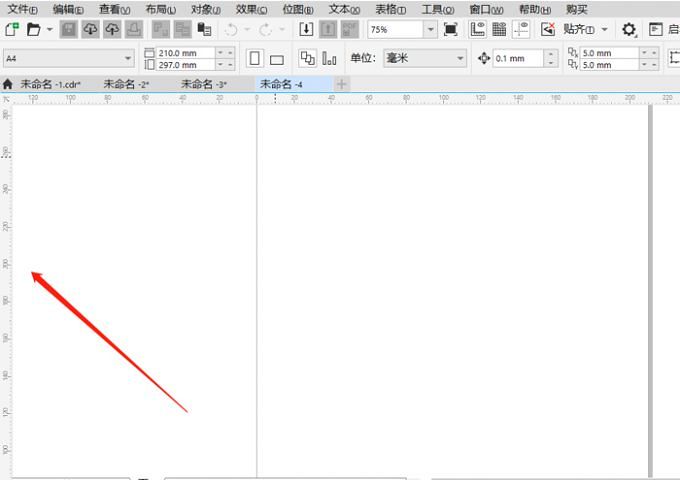This screenshot has width=680, height=480.
Task: Expand the Redo history arrow
Action: (282, 29)
